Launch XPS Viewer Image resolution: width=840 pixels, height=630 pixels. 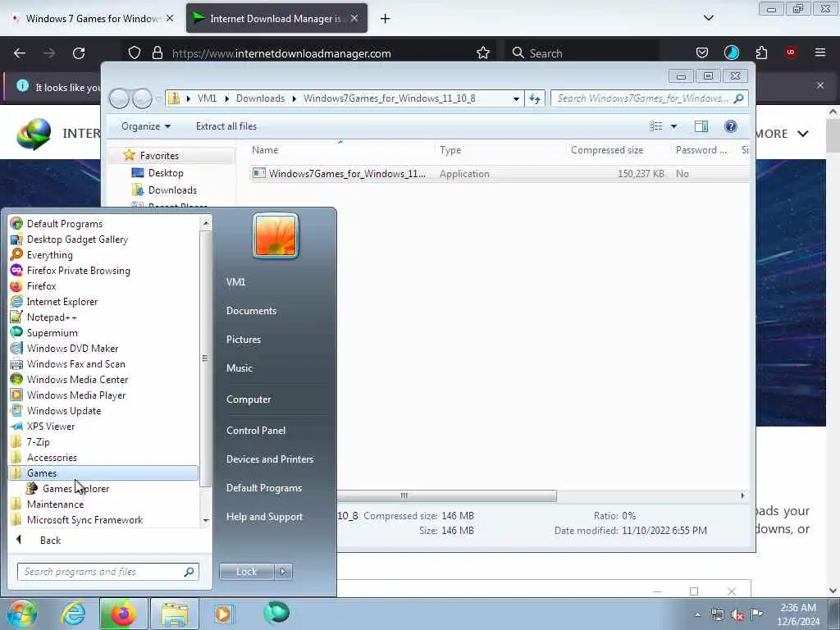tap(51, 426)
